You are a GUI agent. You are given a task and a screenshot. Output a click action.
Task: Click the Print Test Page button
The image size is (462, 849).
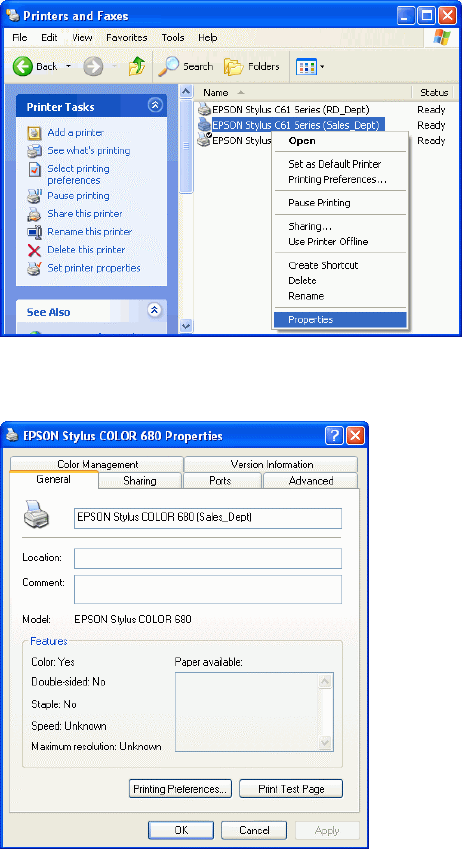[x=291, y=788]
